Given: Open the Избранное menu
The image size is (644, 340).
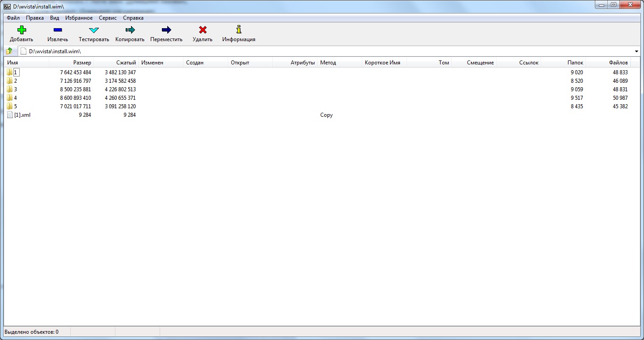Looking at the screenshot, I should 79,18.
